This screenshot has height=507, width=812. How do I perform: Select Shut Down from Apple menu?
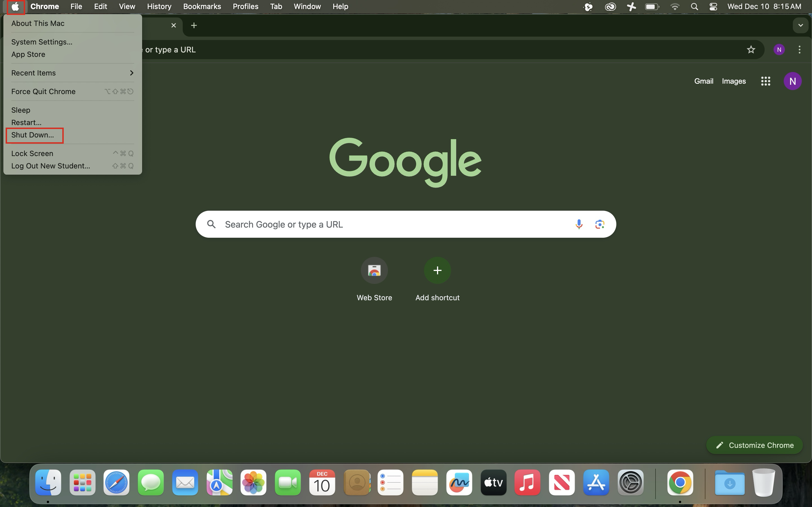pos(32,135)
